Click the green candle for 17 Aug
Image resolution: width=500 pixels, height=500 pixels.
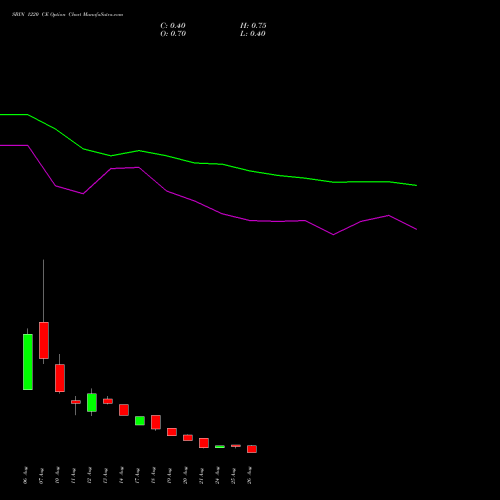[x=140, y=421]
